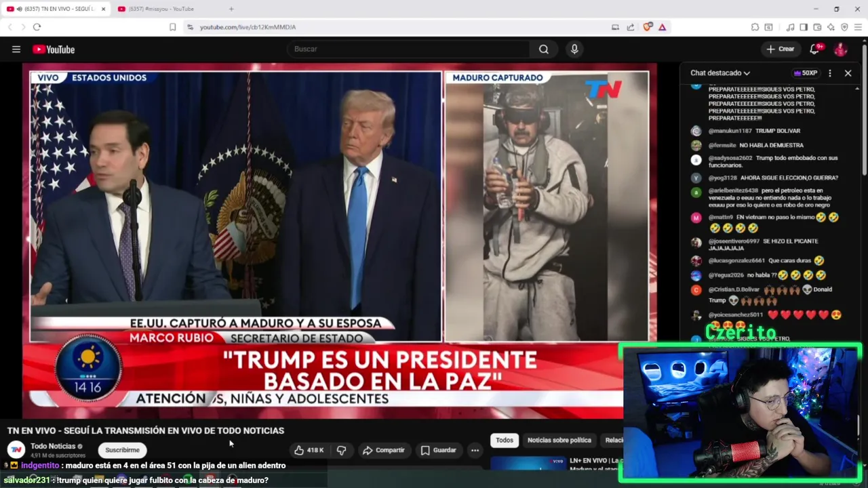Open the VPN shield icon
This screenshot has height=488, width=868.
(x=844, y=27)
